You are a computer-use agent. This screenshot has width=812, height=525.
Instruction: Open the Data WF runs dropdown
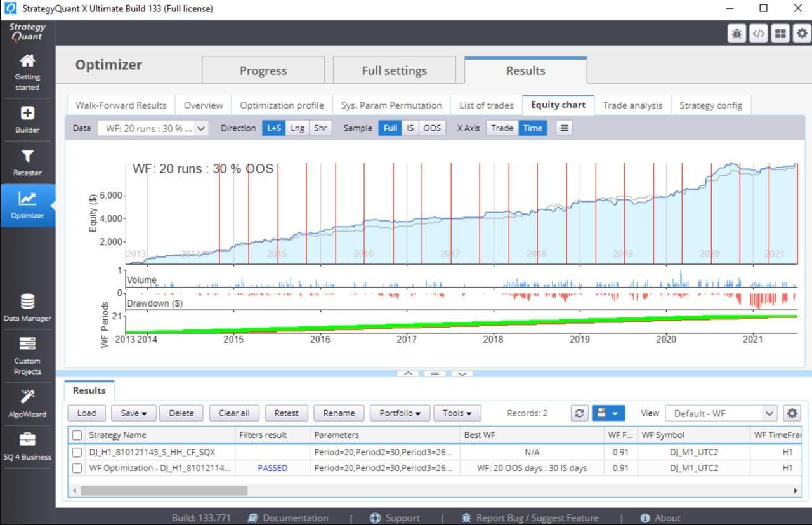pyautogui.click(x=153, y=128)
